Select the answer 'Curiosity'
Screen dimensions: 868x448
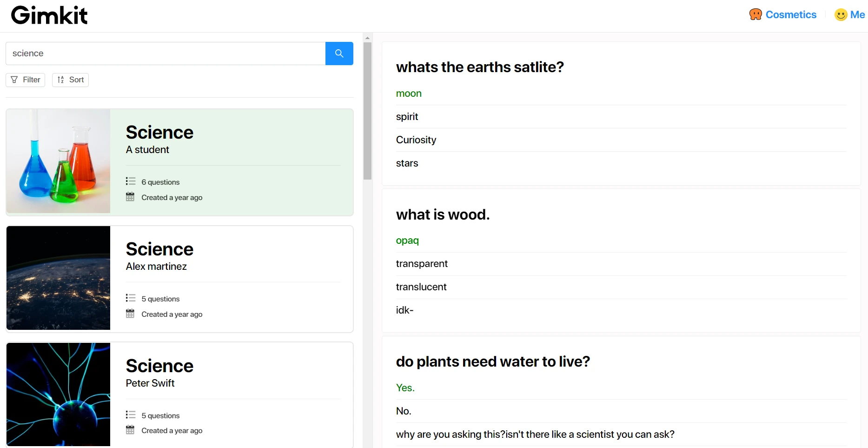click(416, 140)
